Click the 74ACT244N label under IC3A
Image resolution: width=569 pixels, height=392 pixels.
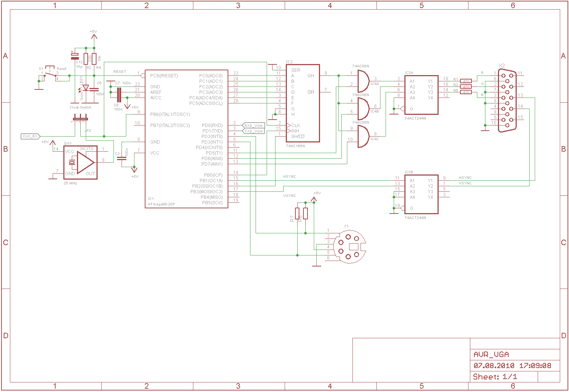coord(415,119)
